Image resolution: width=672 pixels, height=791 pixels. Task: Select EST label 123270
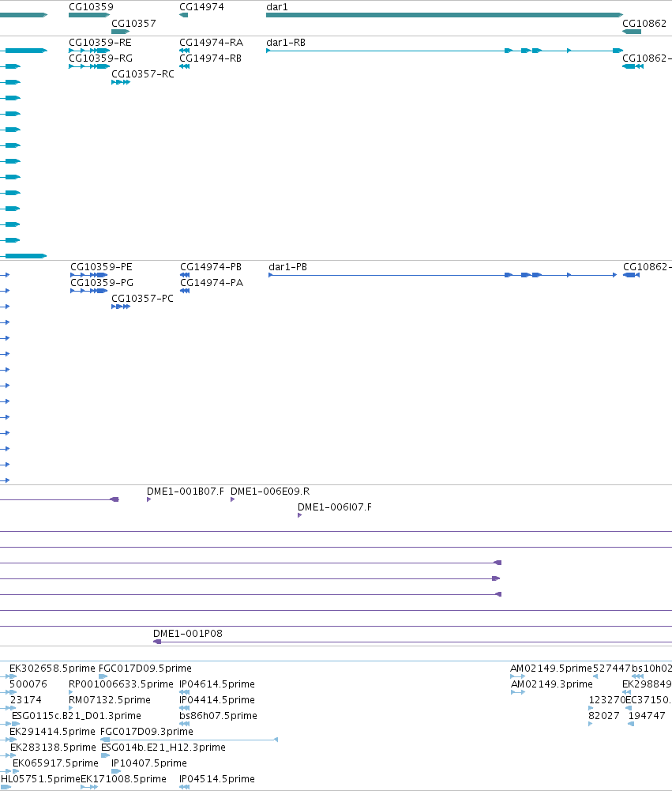click(x=607, y=700)
